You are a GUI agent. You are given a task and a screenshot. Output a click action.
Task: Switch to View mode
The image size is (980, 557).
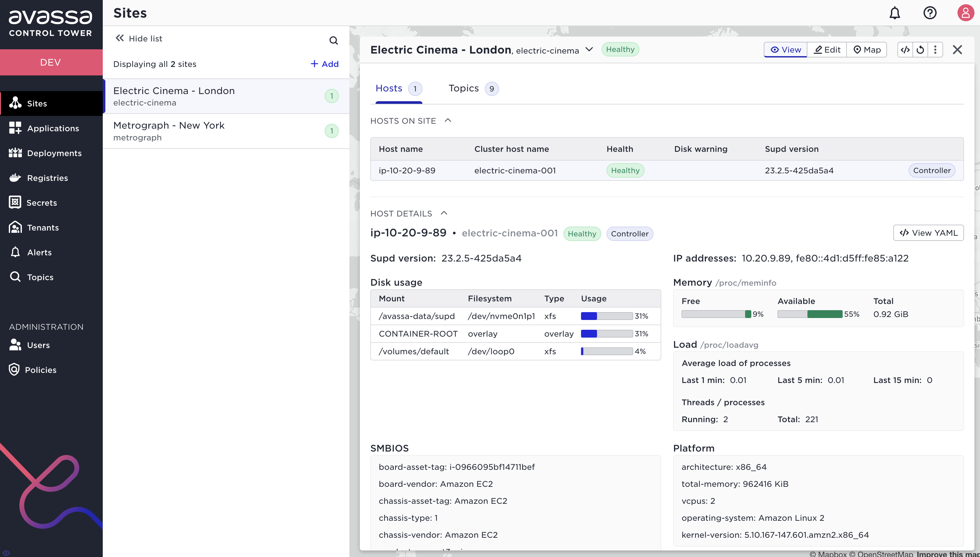click(786, 50)
